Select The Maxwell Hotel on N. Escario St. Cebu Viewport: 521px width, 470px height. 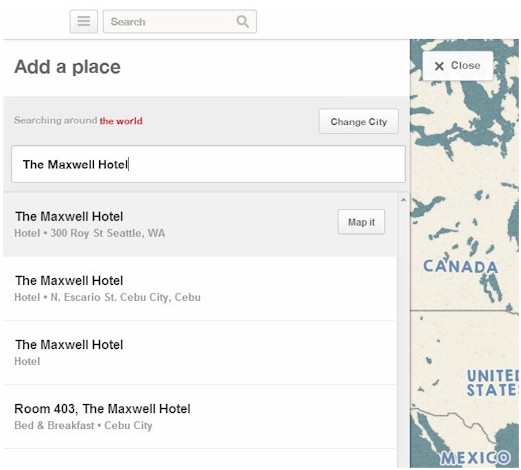pos(200,288)
